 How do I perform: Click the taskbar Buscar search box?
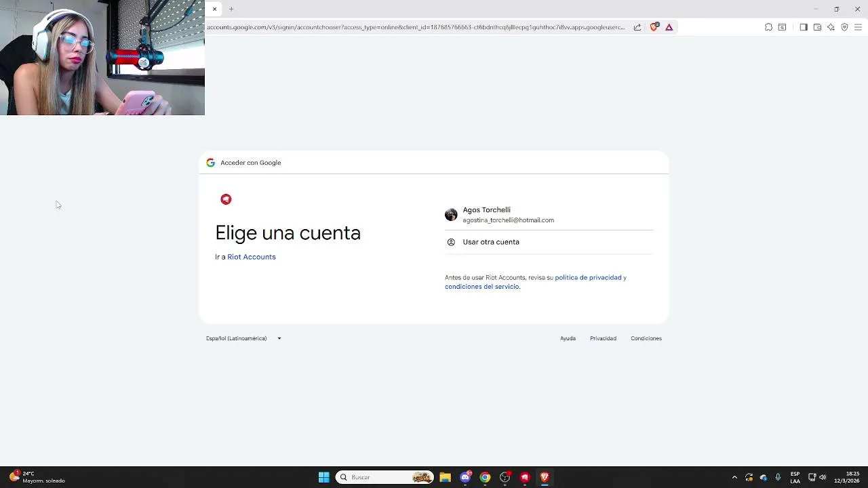point(384,477)
